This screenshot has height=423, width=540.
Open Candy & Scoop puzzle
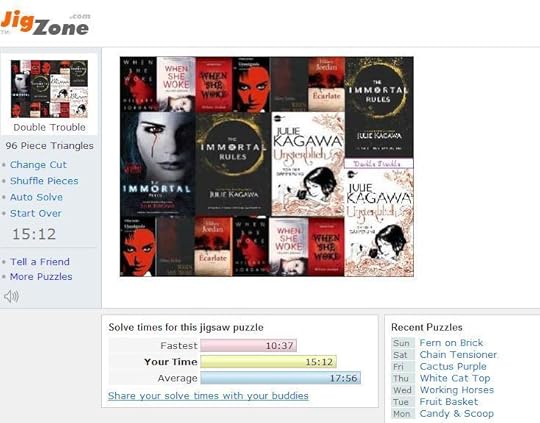pos(457,413)
